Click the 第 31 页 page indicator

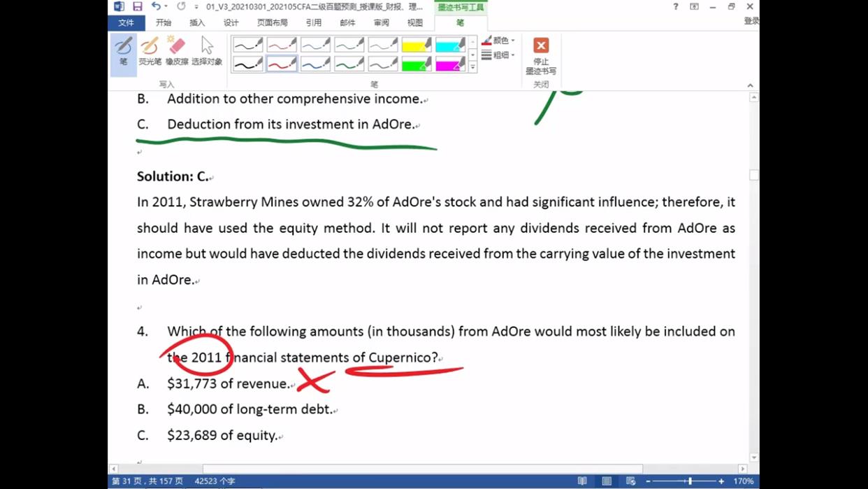147,481
